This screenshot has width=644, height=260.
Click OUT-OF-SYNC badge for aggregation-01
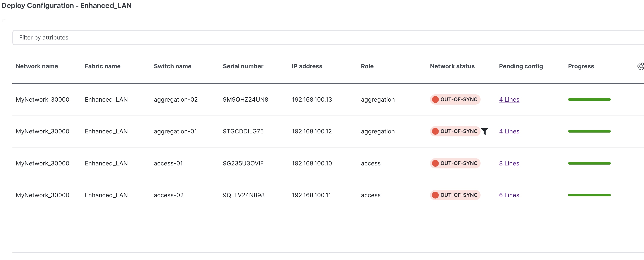point(459,131)
